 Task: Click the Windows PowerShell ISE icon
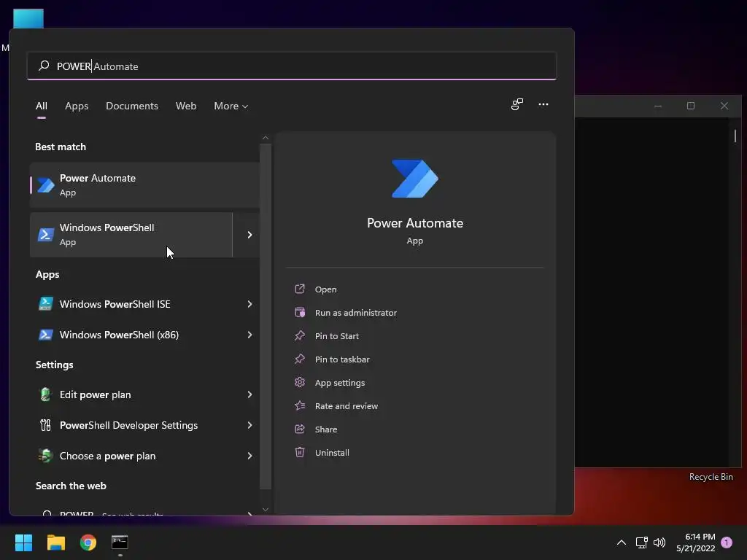coord(46,304)
